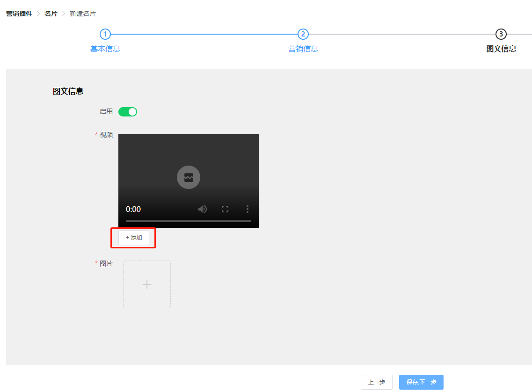Open 名片 breadcrumb link

coord(51,14)
